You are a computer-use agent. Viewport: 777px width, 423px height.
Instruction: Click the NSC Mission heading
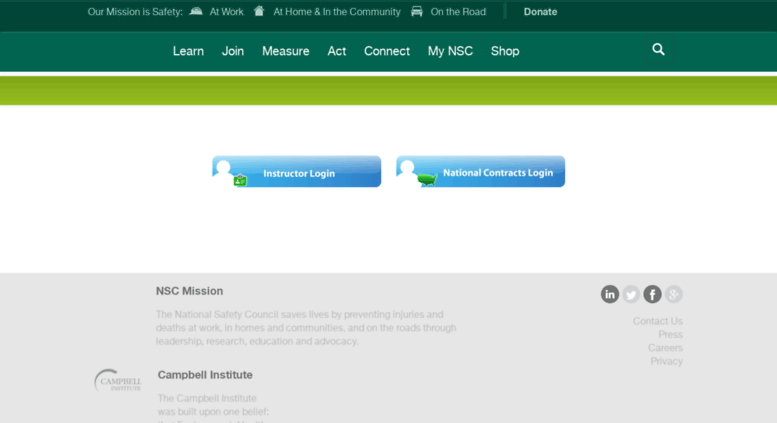pyautogui.click(x=189, y=291)
